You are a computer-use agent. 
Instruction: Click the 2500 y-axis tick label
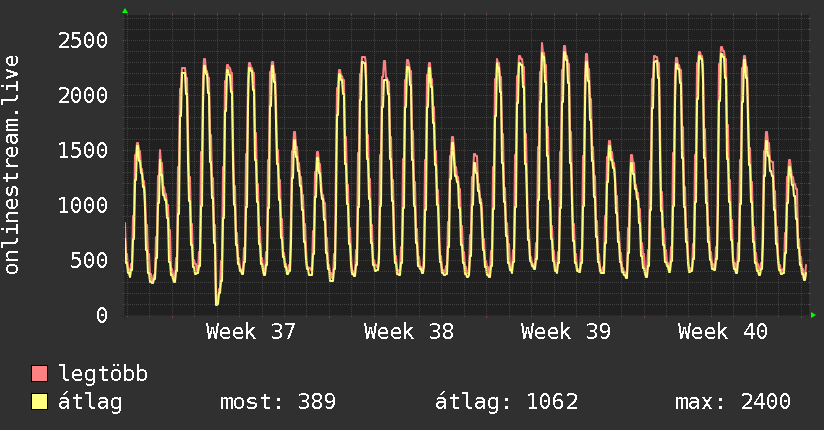click(x=83, y=40)
